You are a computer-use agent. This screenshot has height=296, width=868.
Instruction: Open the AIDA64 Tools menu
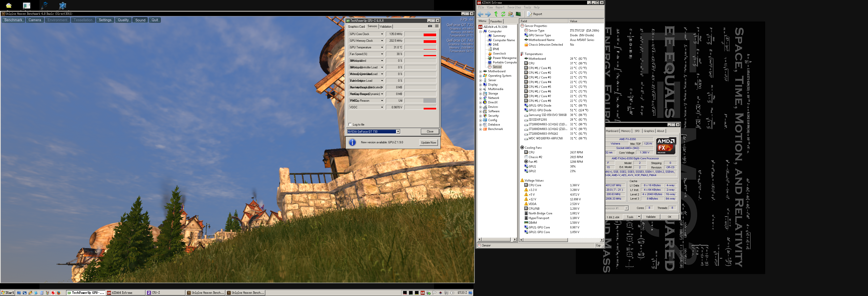point(527,7)
